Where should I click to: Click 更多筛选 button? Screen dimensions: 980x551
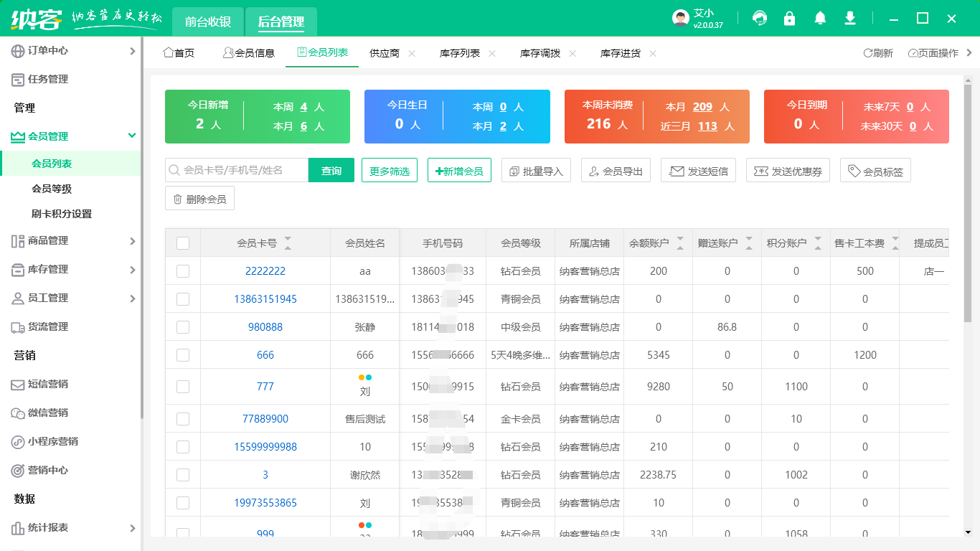pos(390,171)
